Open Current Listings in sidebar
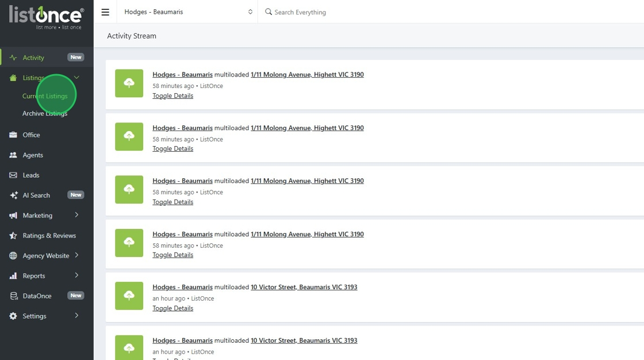 click(x=45, y=96)
